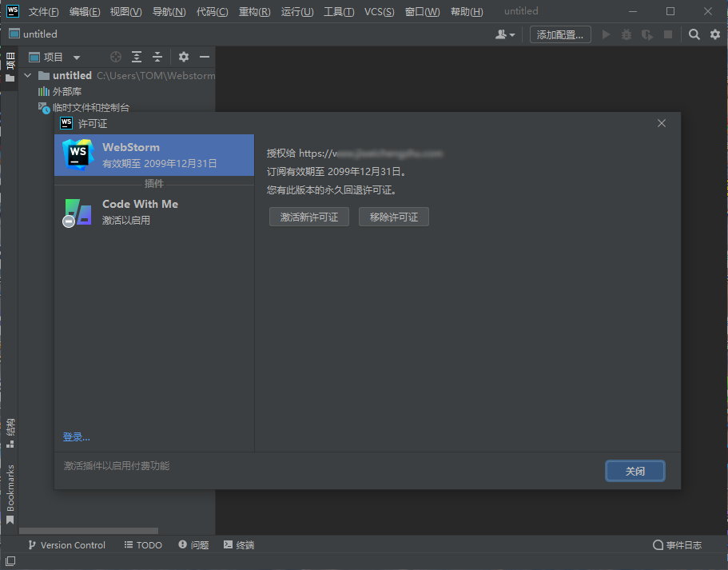
Task: Open the 重构(R) menu
Action: point(254,12)
